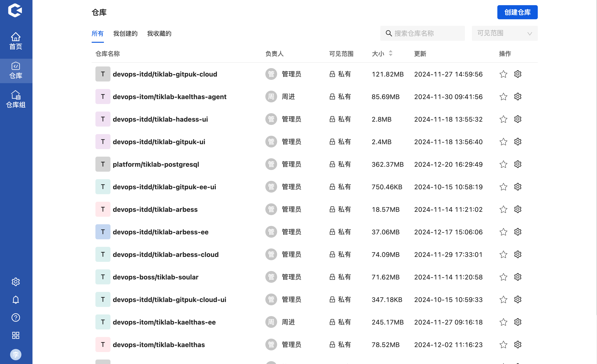Open system settings gear in the sidebar
This screenshot has height=364, width=597.
16,282
